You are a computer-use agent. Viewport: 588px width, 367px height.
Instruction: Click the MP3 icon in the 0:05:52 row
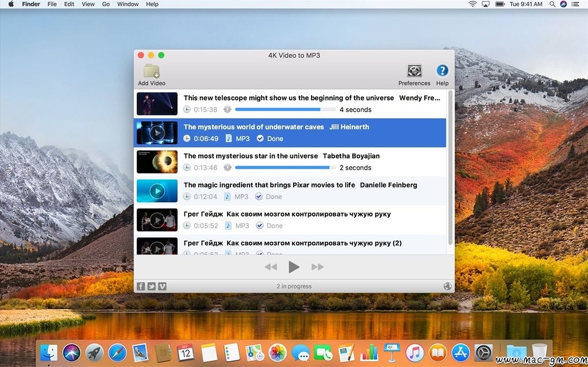[228, 226]
